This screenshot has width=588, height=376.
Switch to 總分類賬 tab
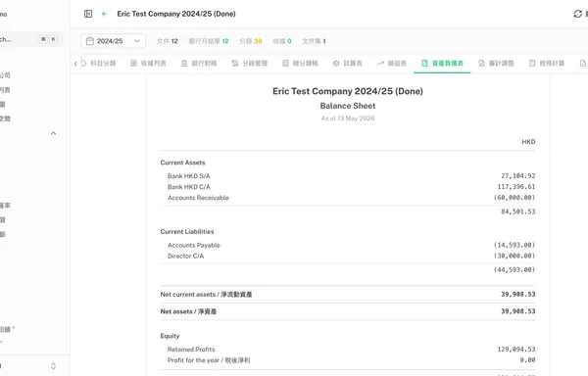click(x=300, y=64)
